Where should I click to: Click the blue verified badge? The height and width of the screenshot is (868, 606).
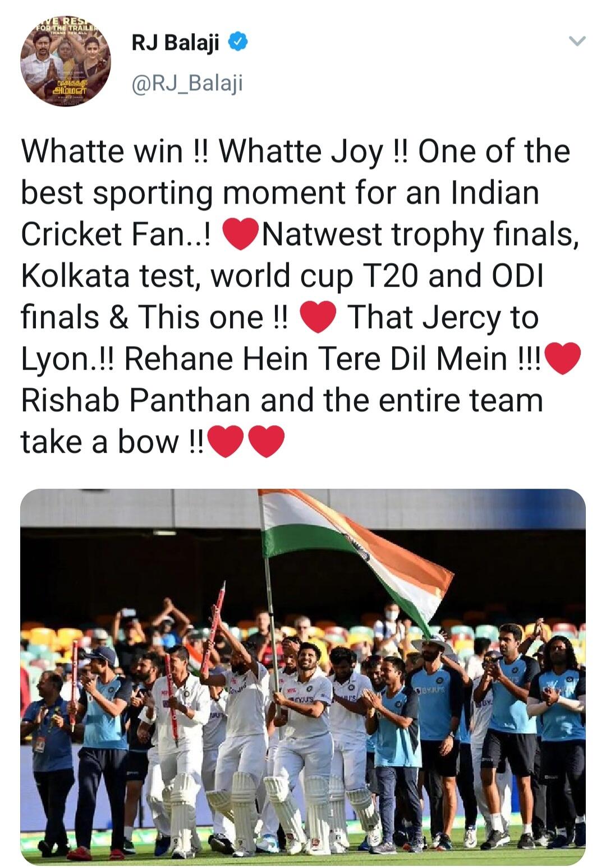point(236,42)
